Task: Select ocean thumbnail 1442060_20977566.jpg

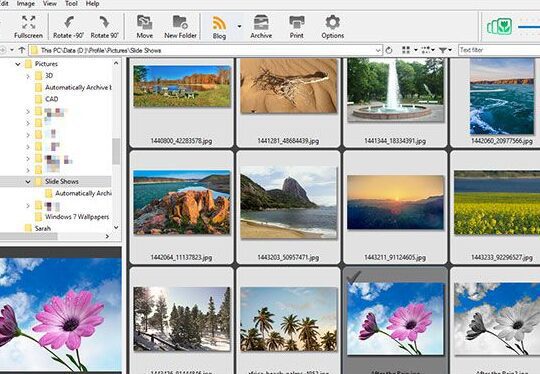Action: [502, 96]
